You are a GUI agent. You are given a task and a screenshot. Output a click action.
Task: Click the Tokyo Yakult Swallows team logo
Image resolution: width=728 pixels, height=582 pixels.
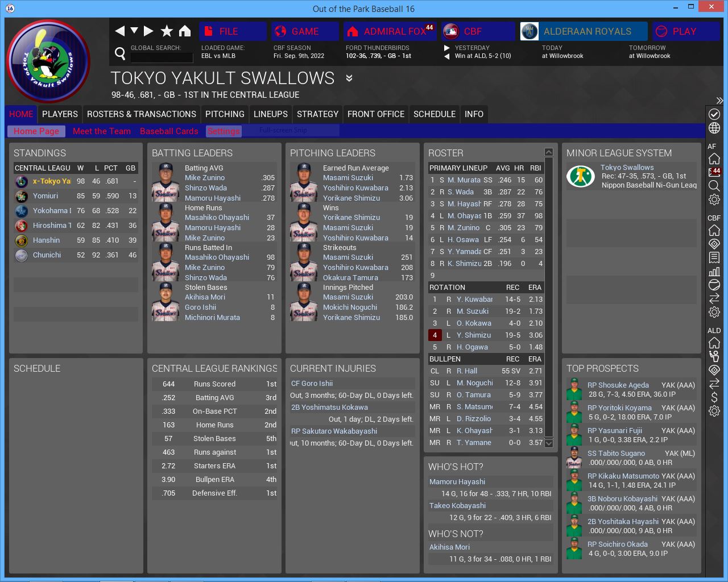tap(48, 61)
